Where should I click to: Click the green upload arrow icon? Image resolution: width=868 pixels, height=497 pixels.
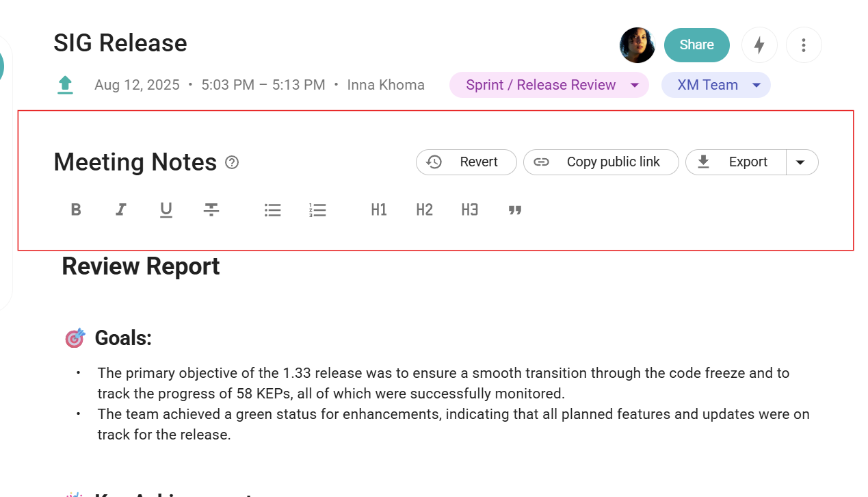point(65,85)
